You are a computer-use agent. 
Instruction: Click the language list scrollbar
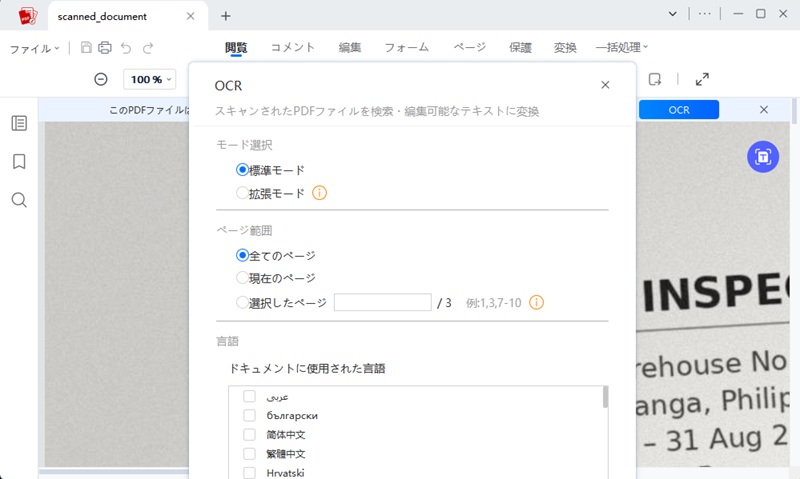click(605, 397)
